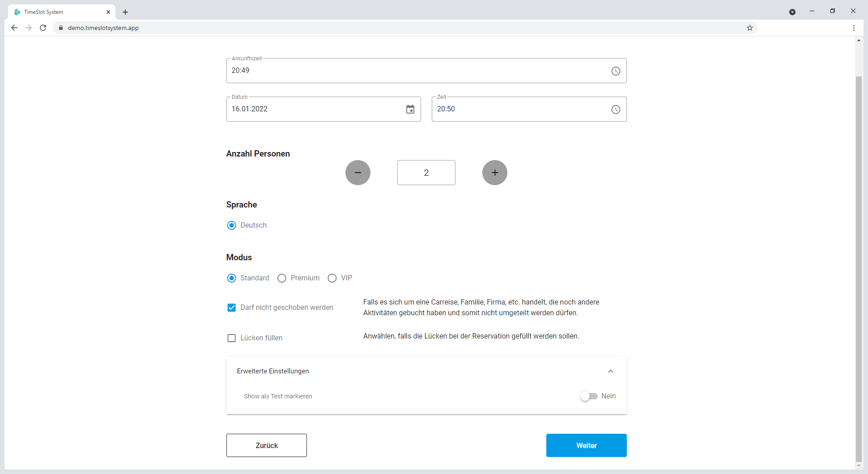Viewport: 868px width, 474px height.
Task: Reload the page with the refresh icon
Action: click(43, 28)
